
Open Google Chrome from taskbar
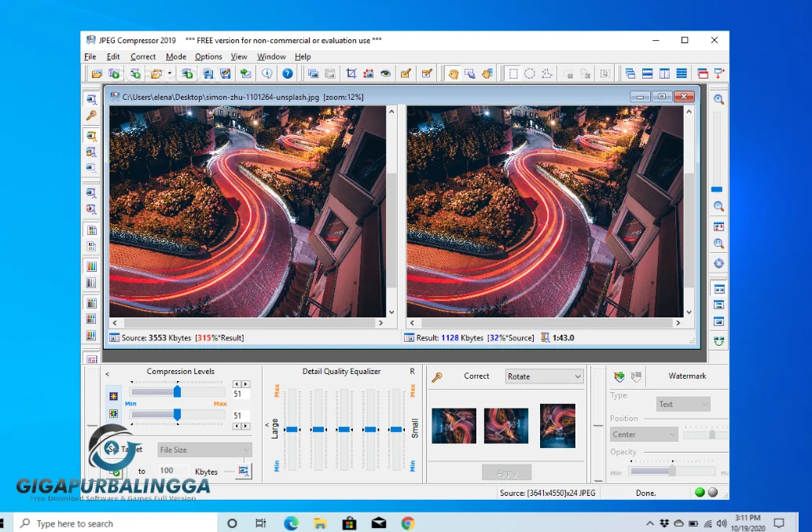407,523
